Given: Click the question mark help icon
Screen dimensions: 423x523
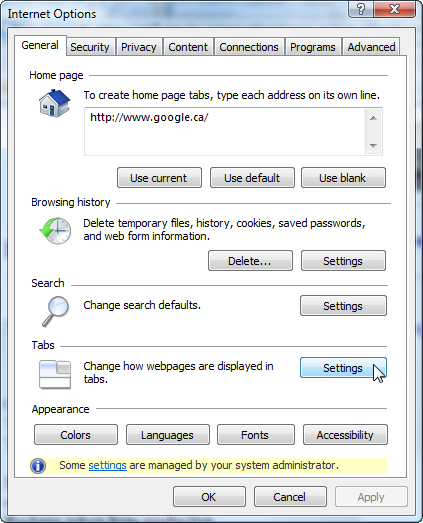Looking at the screenshot, I should point(361,9).
